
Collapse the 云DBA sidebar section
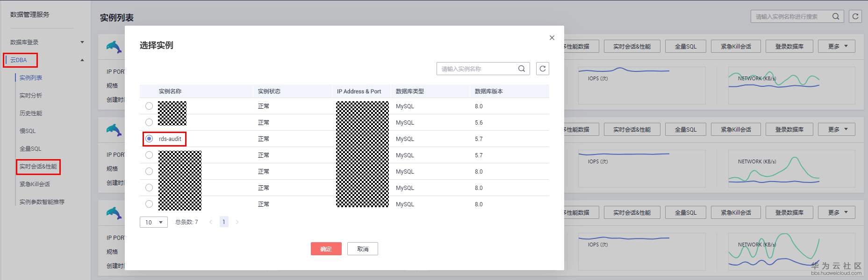[82, 60]
